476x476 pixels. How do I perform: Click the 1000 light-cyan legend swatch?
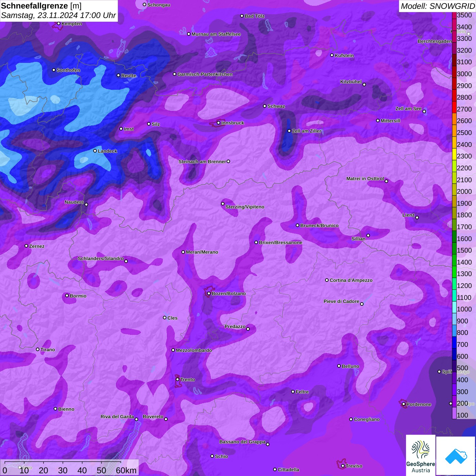(454, 307)
